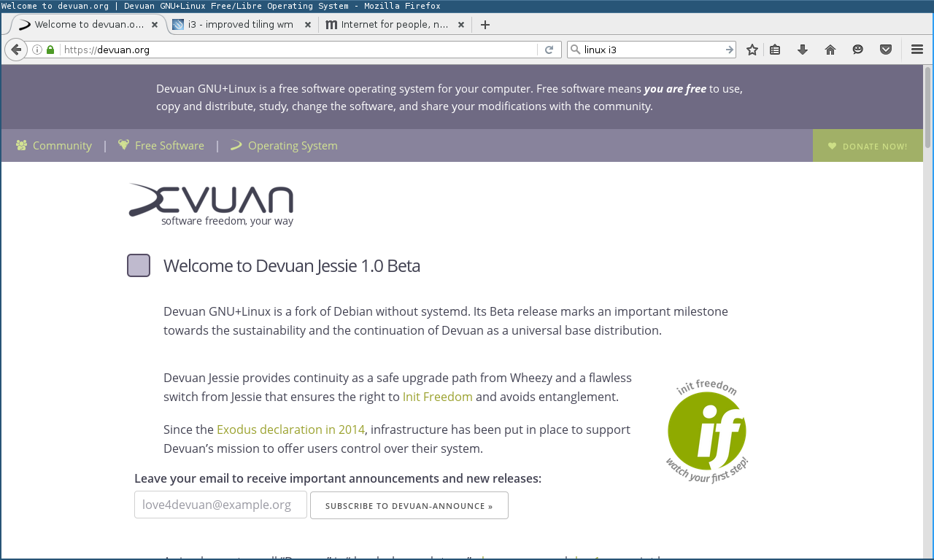
Task: Open the Firefox hamburger menu
Action: pyautogui.click(x=917, y=50)
